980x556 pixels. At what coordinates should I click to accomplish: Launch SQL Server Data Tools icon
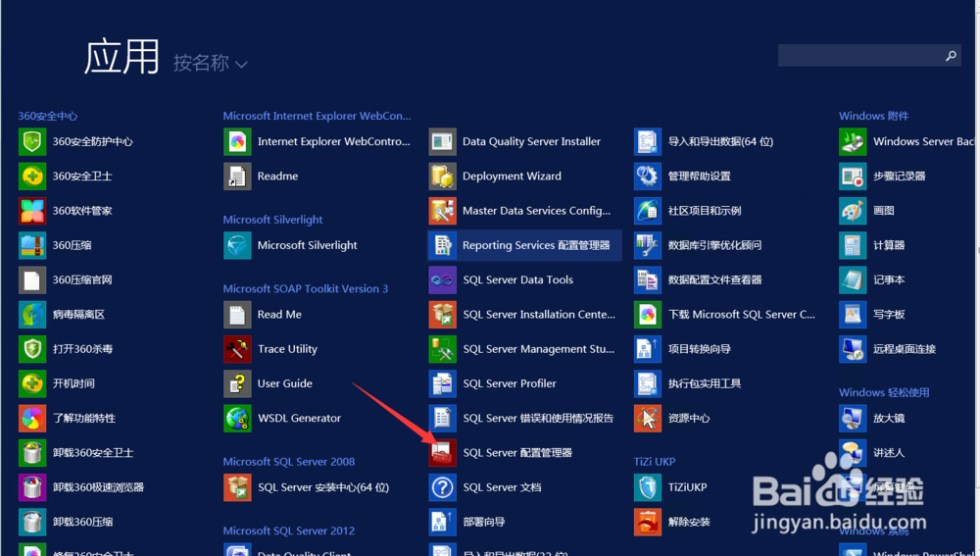click(x=443, y=279)
